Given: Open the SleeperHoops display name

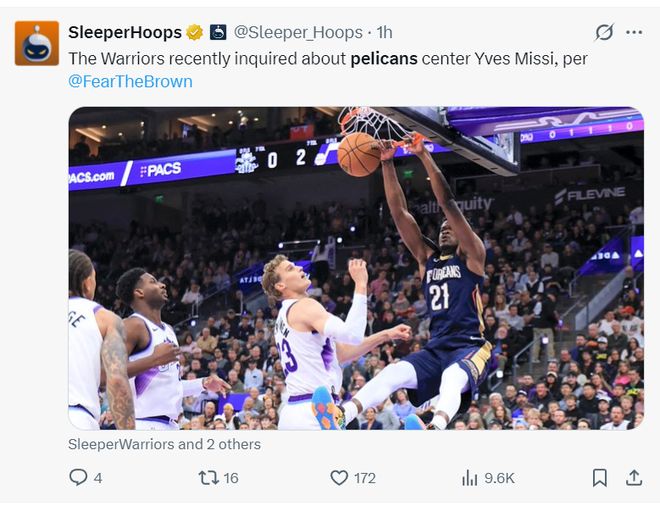Looking at the screenshot, I should [125, 32].
